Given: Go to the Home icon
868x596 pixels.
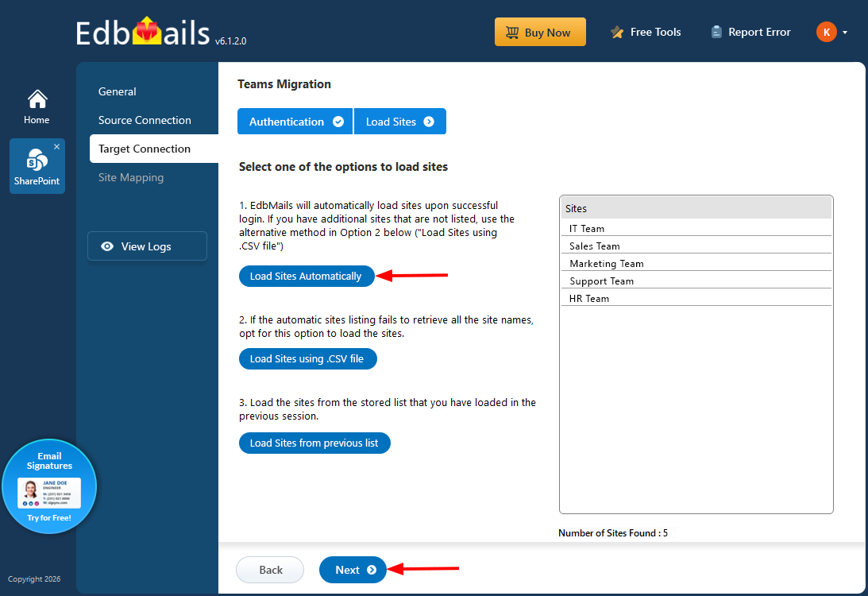Looking at the screenshot, I should pyautogui.click(x=37, y=107).
